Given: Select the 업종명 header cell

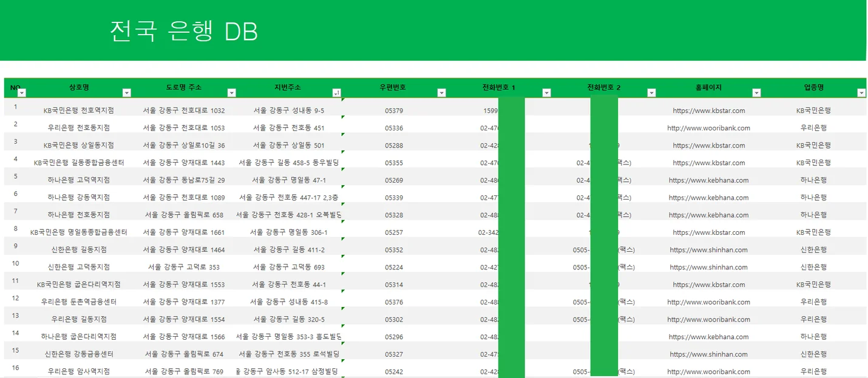Looking at the screenshot, I should pos(813,87).
